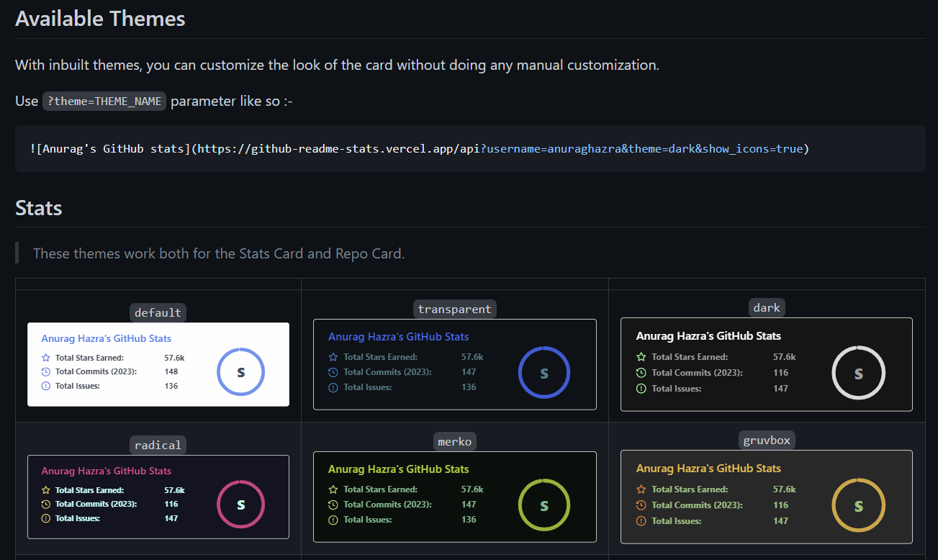Open the default theme card title
The height and width of the screenshot is (560, 938).
click(x=107, y=338)
